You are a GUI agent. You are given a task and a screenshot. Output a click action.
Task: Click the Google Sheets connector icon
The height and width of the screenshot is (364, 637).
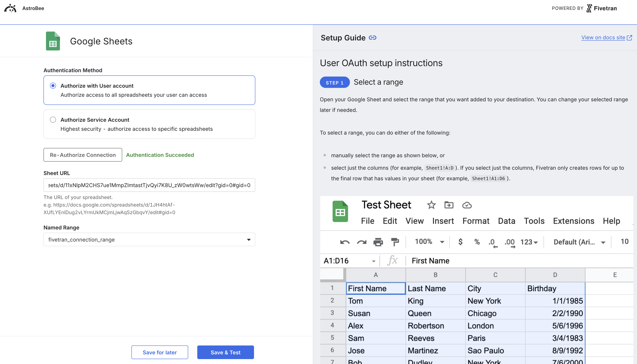(53, 41)
